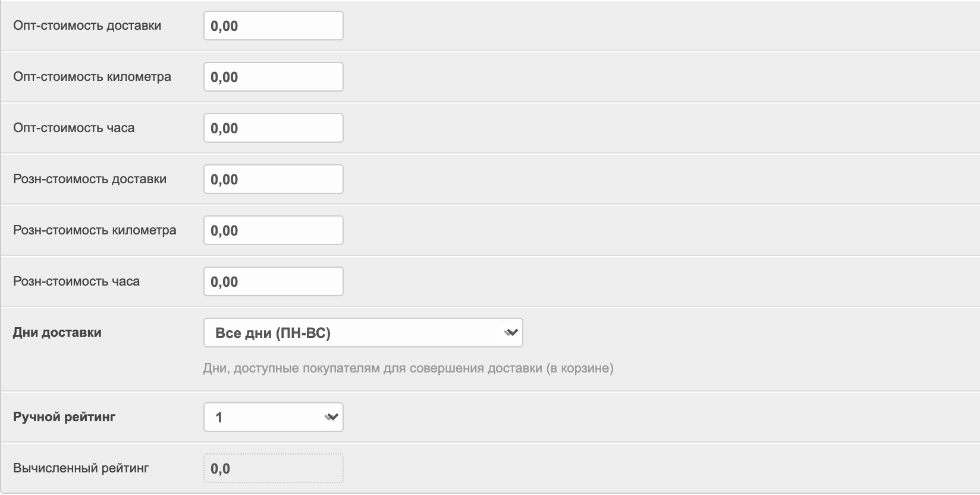Click the Розн-стоимость часа label
Viewport: 980px width, 495px height.
coord(76,281)
